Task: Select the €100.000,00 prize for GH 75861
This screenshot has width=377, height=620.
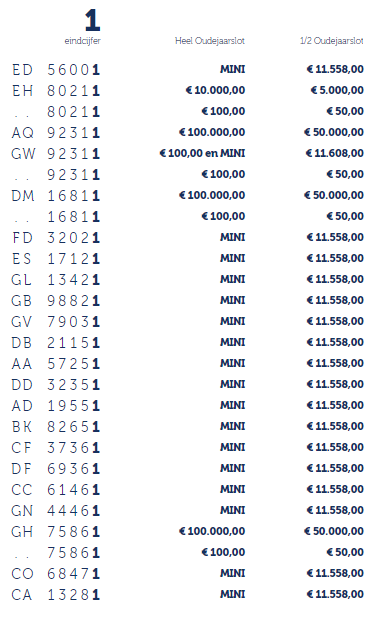Action: (x=212, y=531)
